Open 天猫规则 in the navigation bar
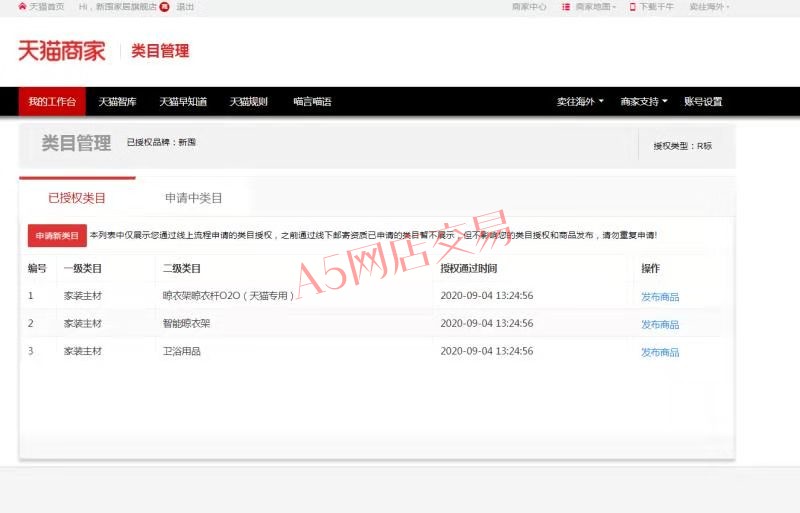The height and width of the screenshot is (513, 800). click(x=248, y=102)
